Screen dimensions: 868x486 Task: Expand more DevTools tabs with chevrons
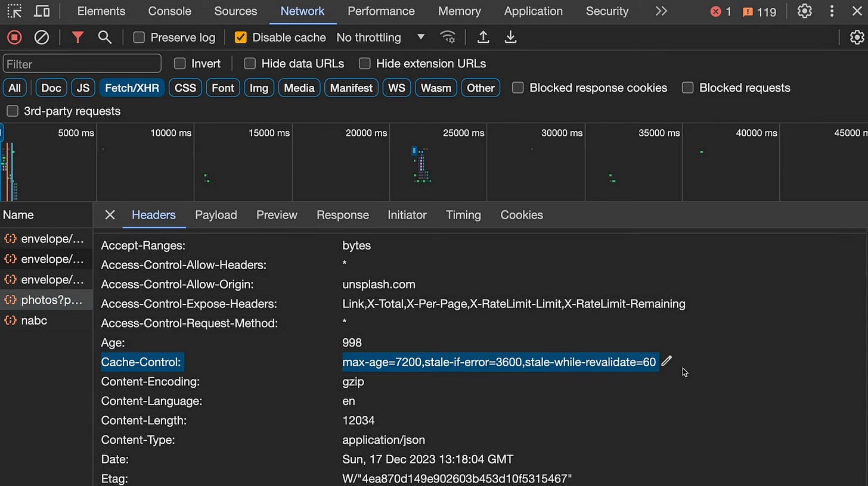click(661, 11)
